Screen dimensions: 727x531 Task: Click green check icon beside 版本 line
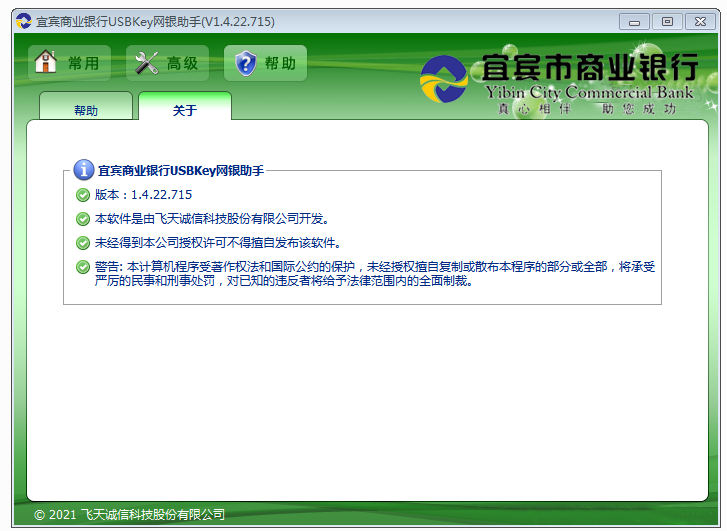(x=83, y=195)
